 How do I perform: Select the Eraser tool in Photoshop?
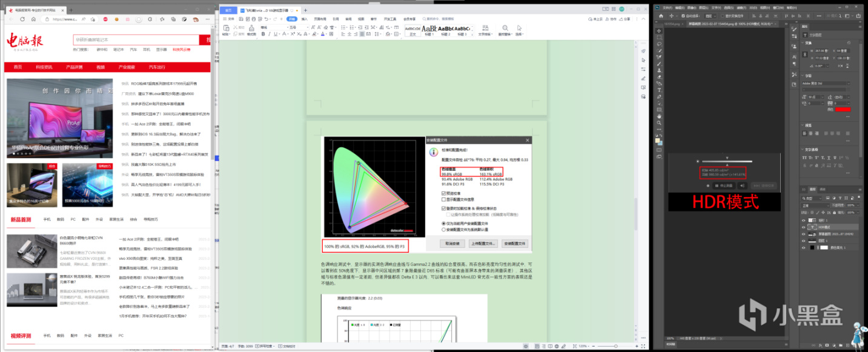659,77
